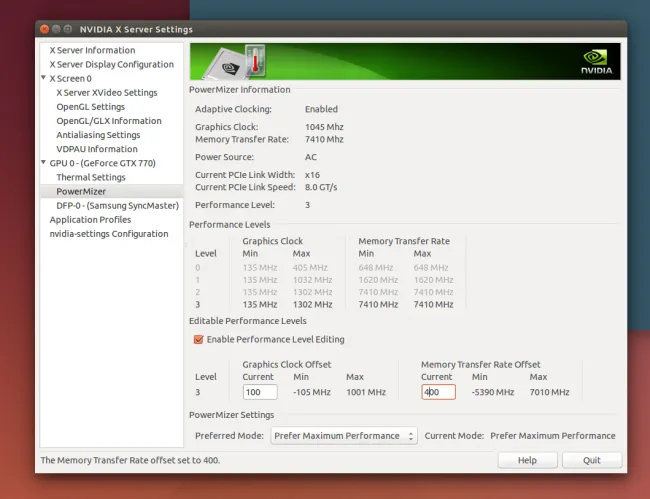
Task: Click the NVIDIA logo in banner
Action: click(597, 62)
